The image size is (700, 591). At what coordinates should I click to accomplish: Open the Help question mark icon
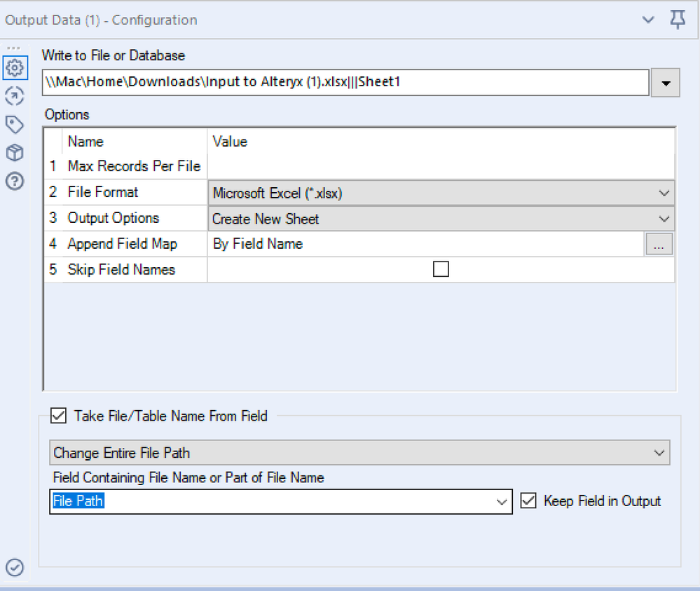click(15, 181)
